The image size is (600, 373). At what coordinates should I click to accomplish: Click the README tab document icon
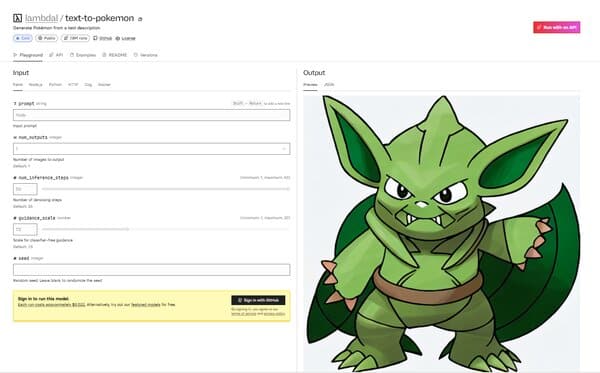click(x=104, y=55)
